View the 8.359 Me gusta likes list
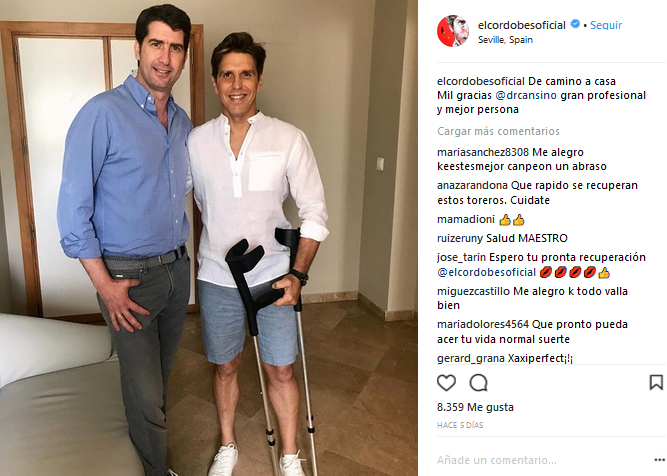This screenshot has height=476, width=667. [x=475, y=407]
